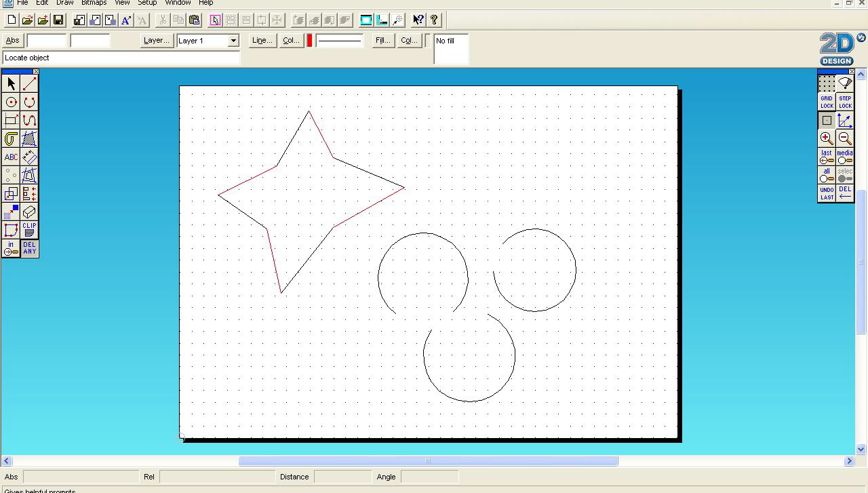Click the UNDO LAST button panel icon
868x493 pixels.
click(x=826, y=193)
